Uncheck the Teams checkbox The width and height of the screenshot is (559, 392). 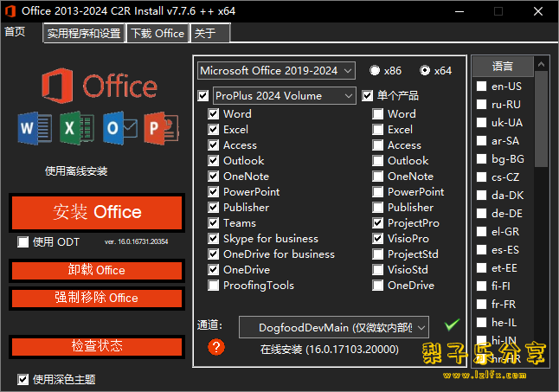[x=214, y=223]
